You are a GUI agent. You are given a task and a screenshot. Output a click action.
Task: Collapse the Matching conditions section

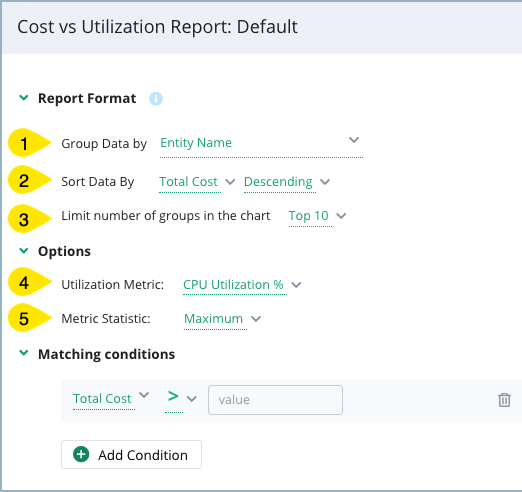click(x=24, y=353)
